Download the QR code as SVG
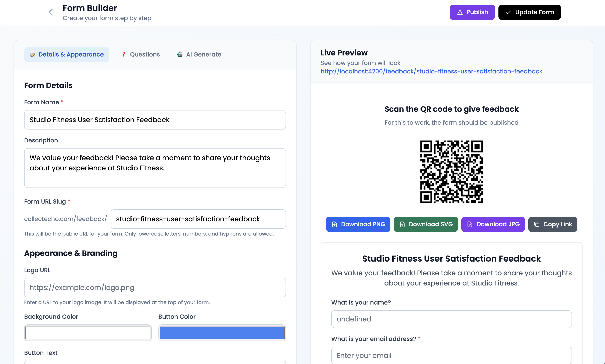This screenshot has width=605, height=364. coord(426,224)
